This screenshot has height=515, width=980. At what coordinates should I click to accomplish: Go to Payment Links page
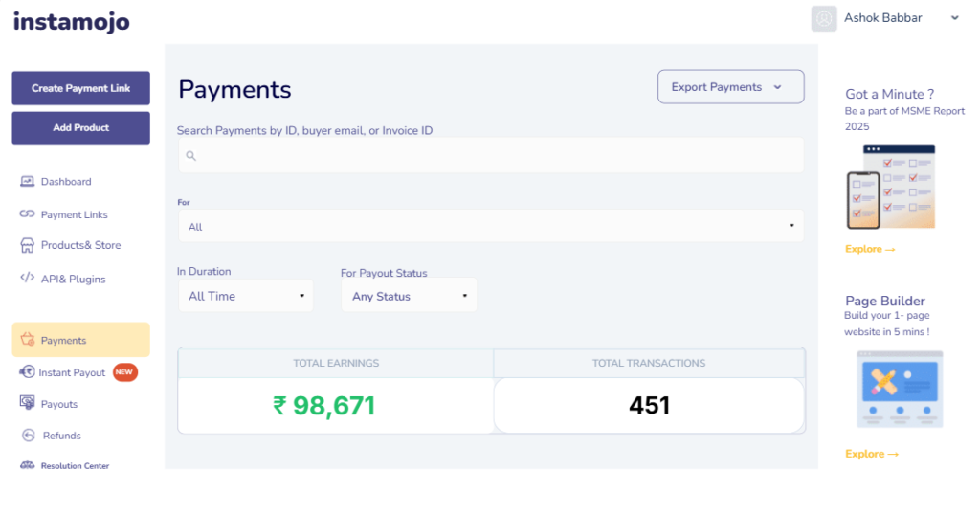[x=74, y=214]
